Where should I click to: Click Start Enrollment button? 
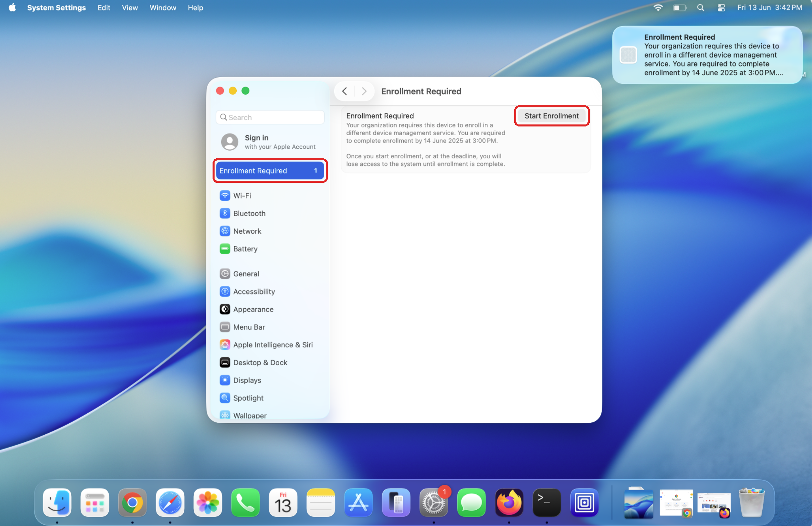click(x=552, y=116)
